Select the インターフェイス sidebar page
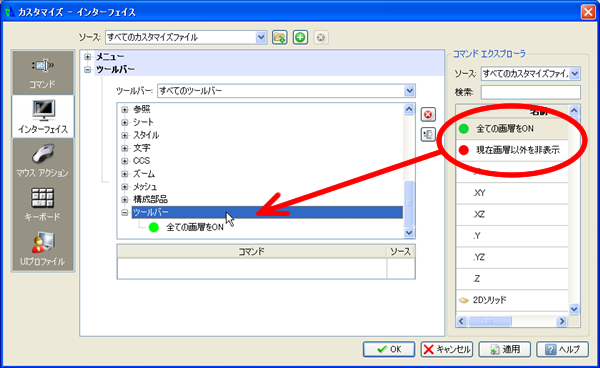Viewport: 600px width, 368px height. (42, 116)
